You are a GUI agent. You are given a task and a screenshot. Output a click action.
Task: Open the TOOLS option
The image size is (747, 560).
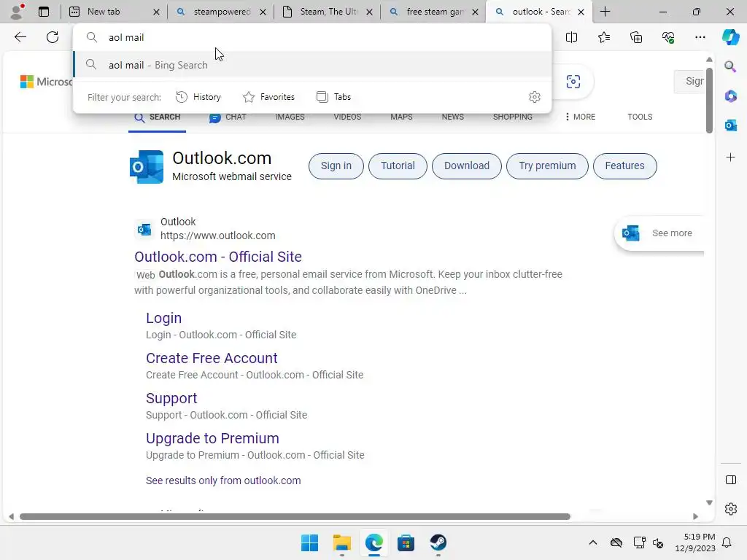640,117
